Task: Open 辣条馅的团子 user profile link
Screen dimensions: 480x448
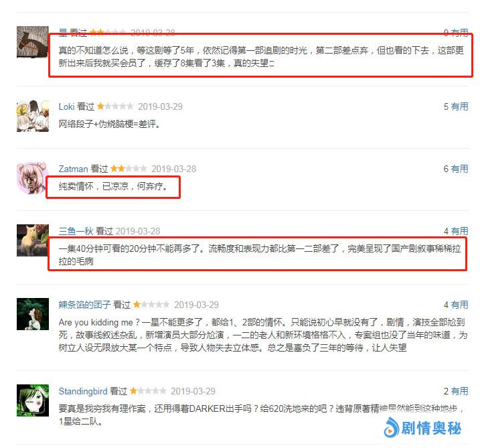Action: coord(84,305)
